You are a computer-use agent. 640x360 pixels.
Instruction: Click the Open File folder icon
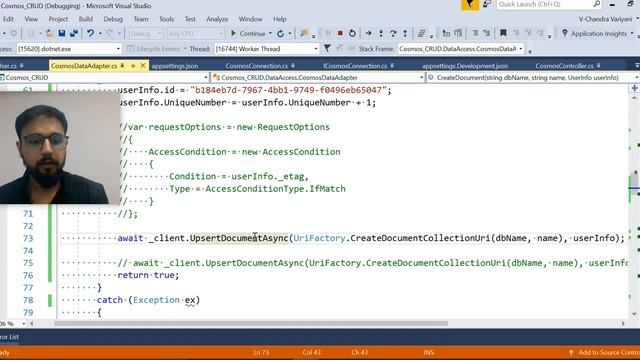(49, 33)
